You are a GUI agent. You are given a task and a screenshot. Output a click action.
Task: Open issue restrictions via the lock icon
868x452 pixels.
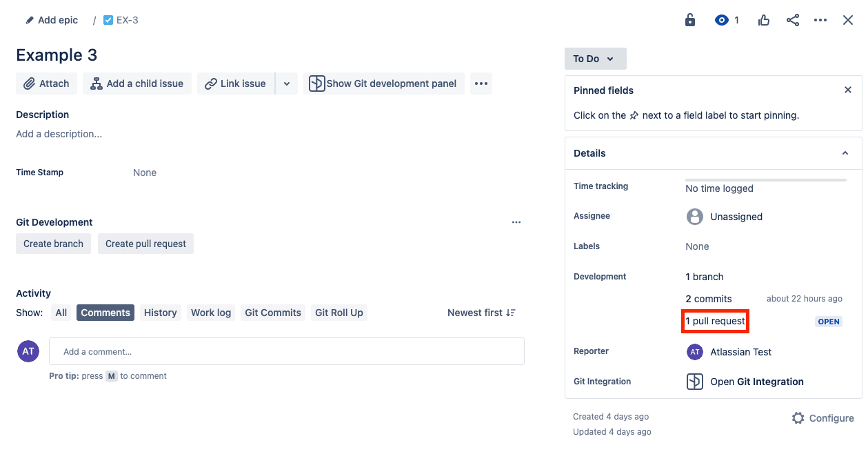[x=689, y=20]
